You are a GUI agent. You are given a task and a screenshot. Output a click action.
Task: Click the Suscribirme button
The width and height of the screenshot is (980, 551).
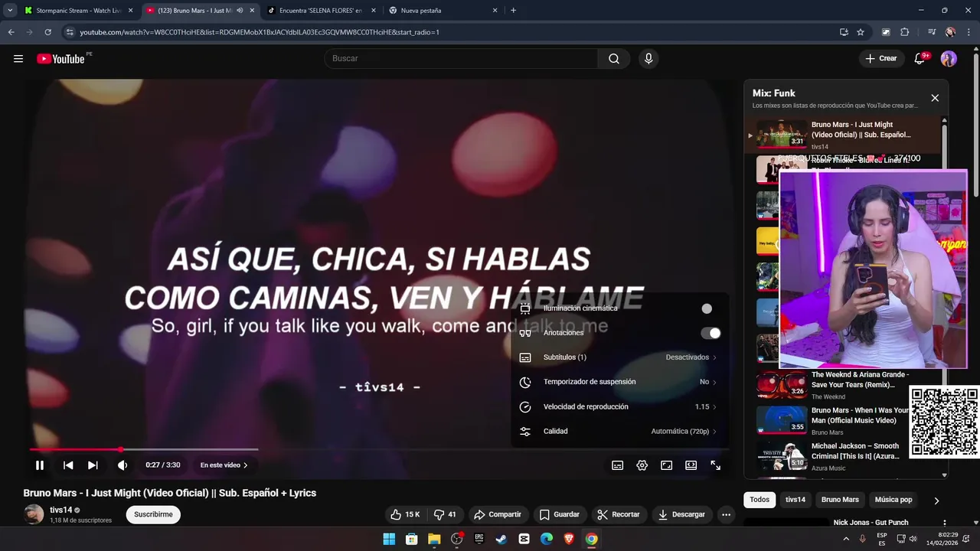click(x=153, y=514)
